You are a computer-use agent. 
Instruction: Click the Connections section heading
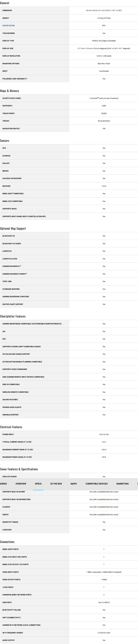point(7,542)
